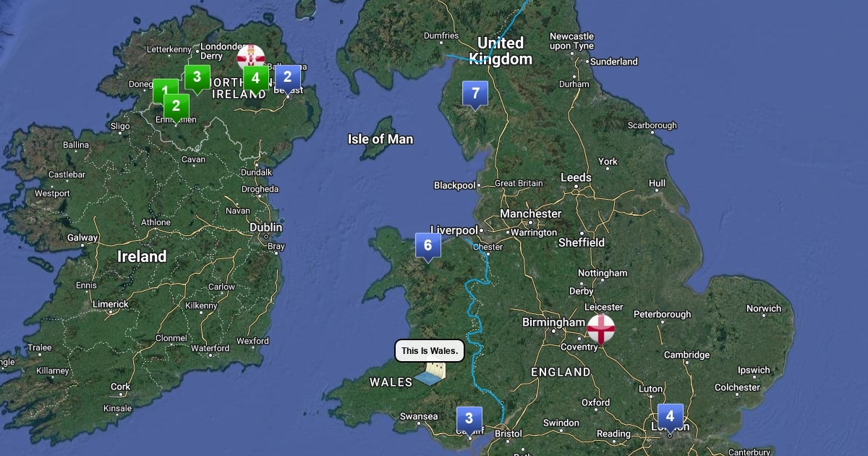The height and width of the screenshot is (456, 868).
Task: Open blue marker number 7
Action: click(475, 94)
